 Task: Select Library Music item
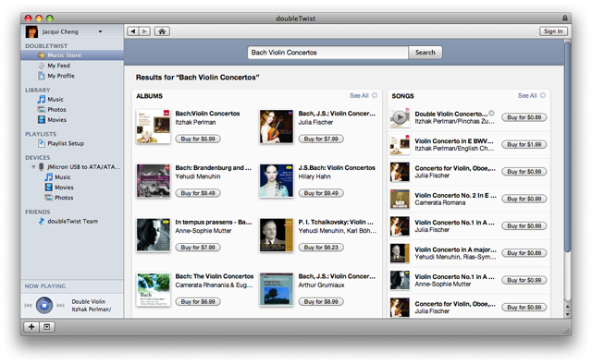[55, 99]
